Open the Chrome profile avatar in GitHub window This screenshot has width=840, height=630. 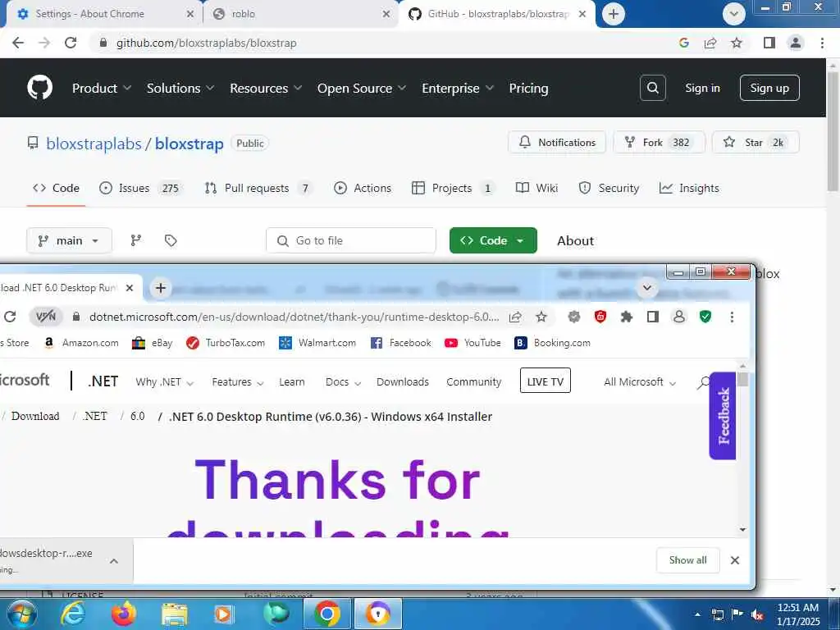pos(796,43)
